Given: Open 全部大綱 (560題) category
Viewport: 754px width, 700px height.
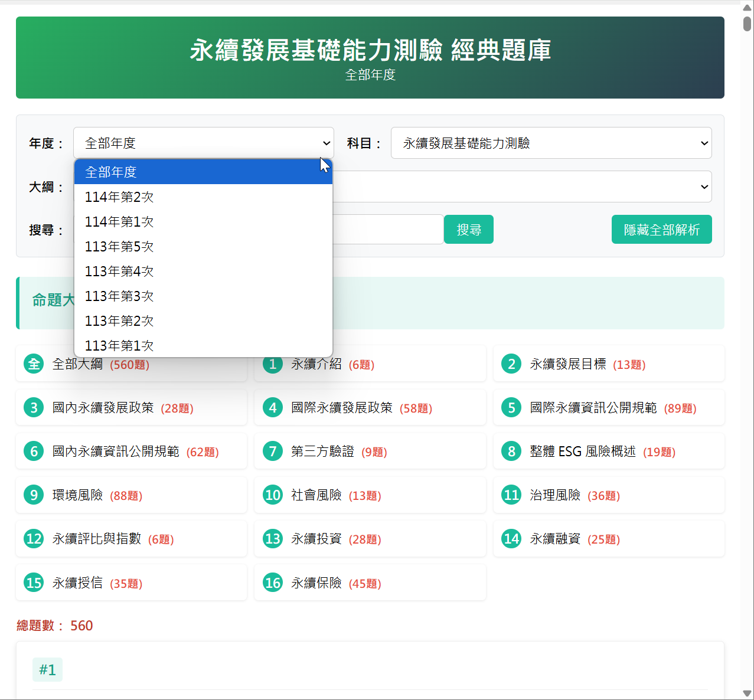Looking at the screenshot, I should (101, 365).
